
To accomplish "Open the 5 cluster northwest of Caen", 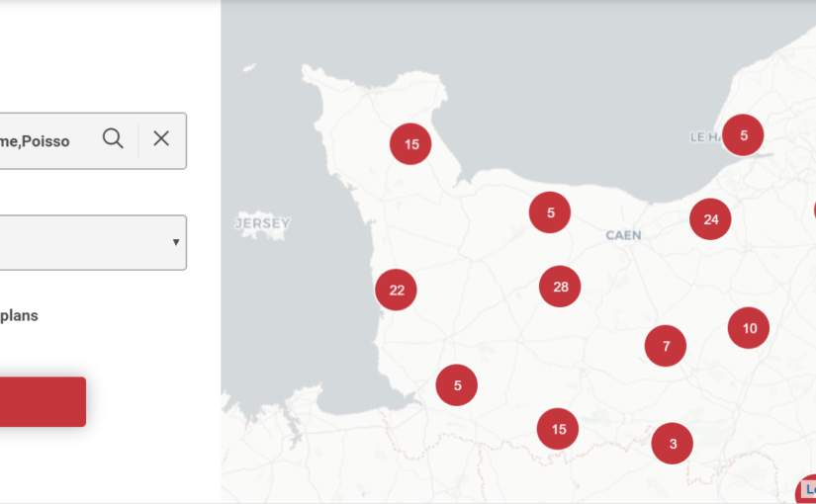I will 550,212.
